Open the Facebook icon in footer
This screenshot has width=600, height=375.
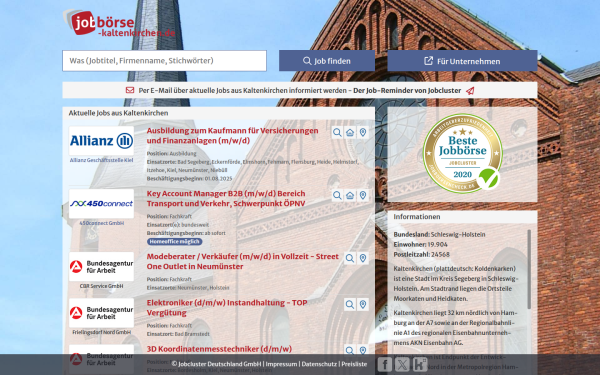[x=385, y=364]
